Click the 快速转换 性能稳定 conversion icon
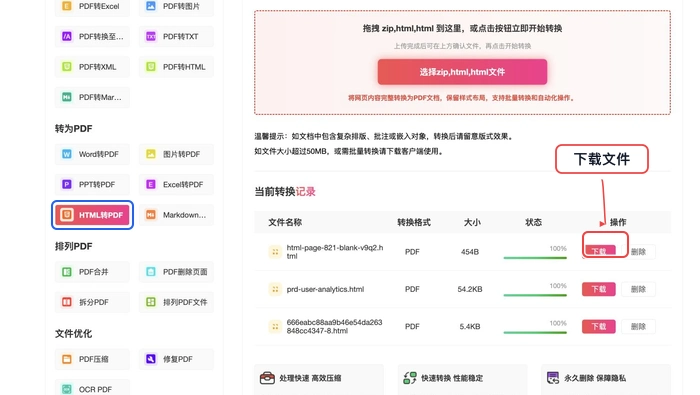The height and width of the screenshot is (395, 700). coord(410,378)
